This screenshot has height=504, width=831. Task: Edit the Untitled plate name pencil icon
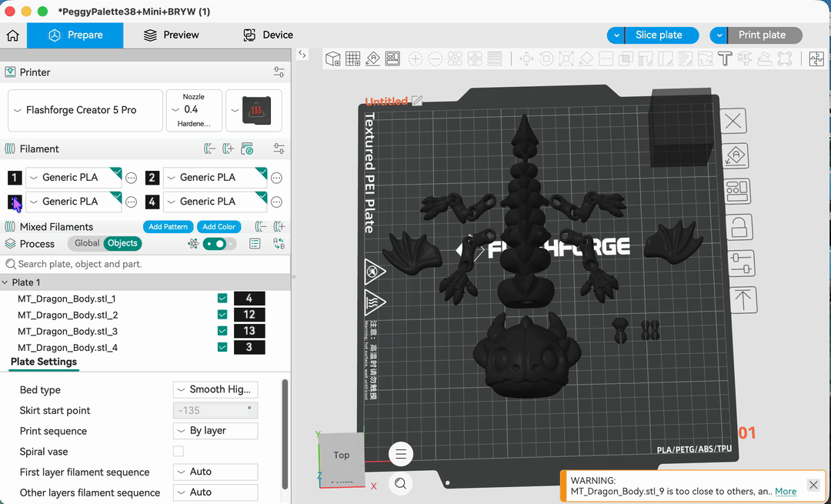point(418,101)
